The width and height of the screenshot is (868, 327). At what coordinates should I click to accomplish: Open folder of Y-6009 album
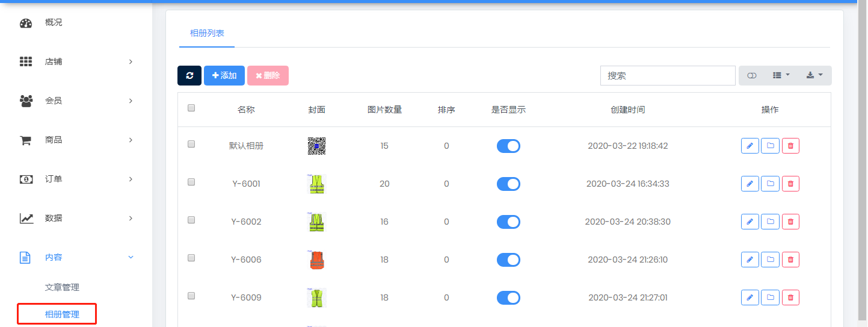(770, 297)
